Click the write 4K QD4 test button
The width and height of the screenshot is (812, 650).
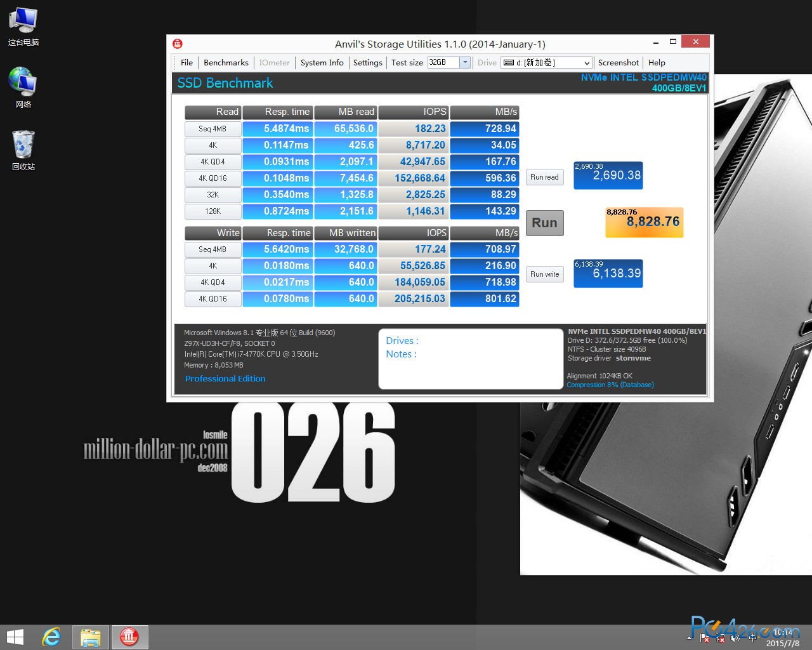(213, 282)
